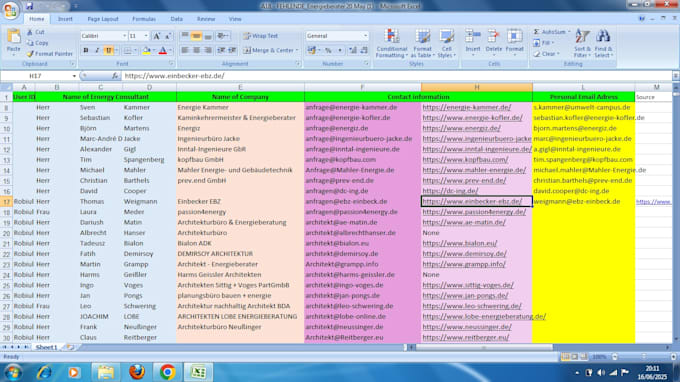The height and width of the screenshot is (382, 680).
Task: Open Find & Select menu
Action: tap(603, 43)
